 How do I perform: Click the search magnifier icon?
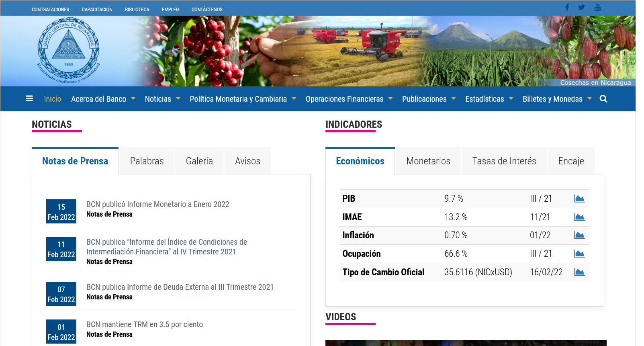pos(603,99)
